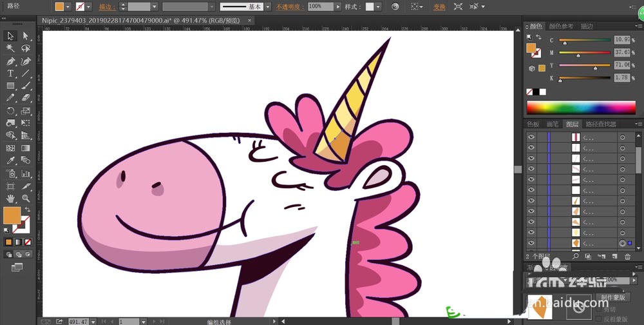This screenshot has width=644, height=325.
Task: Open the zoom level dropdown beside 491.47
Action: pyautogui.click(x=93, y=322)
